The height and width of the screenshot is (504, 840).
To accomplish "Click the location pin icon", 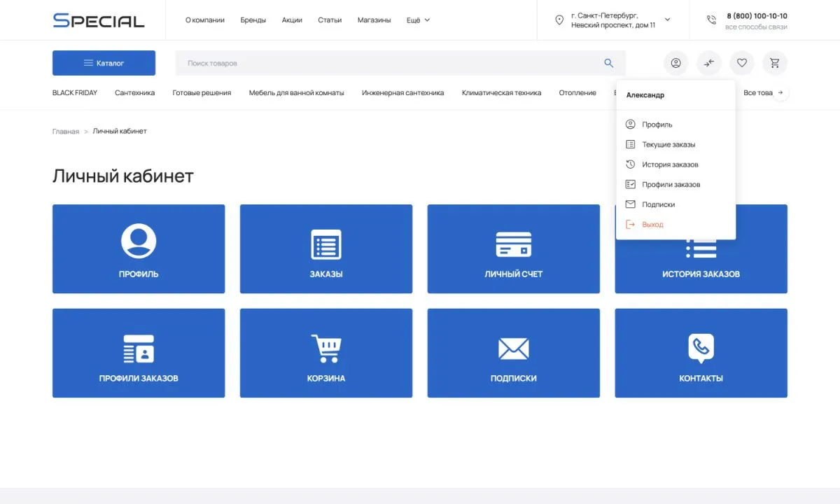I will [x=559, y=20].
